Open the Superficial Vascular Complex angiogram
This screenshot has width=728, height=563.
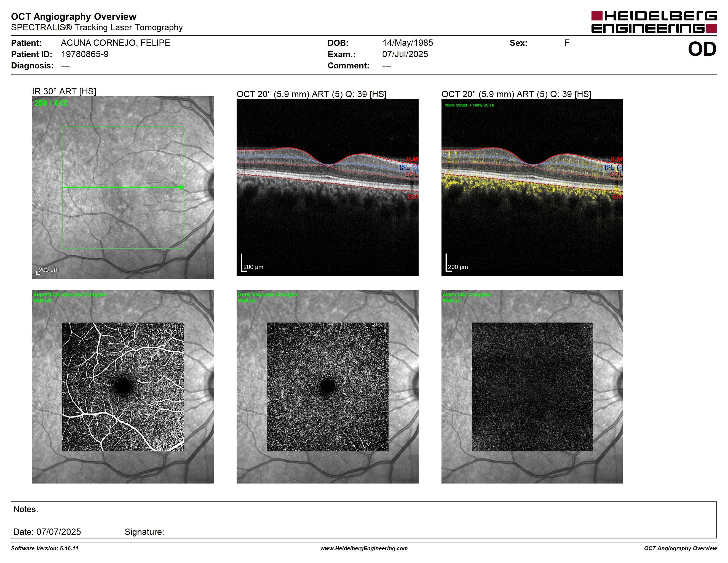tap(123, 387)
